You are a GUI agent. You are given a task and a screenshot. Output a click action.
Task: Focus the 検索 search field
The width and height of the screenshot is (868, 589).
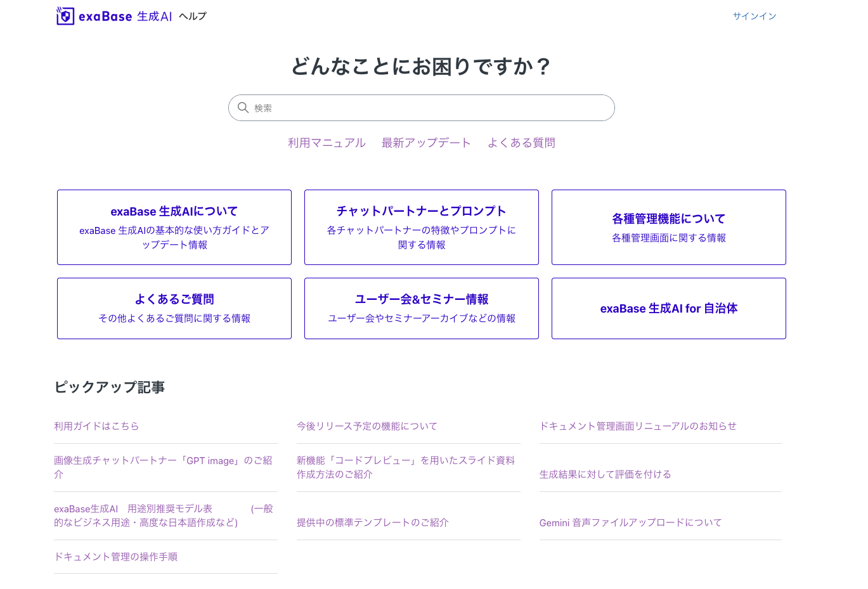(x=422, y=108)
